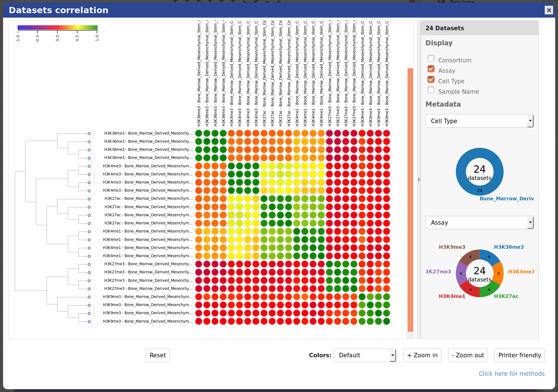Enable the Consortium display checkbox
Screen dimensions: 558x392
(431, 59)
